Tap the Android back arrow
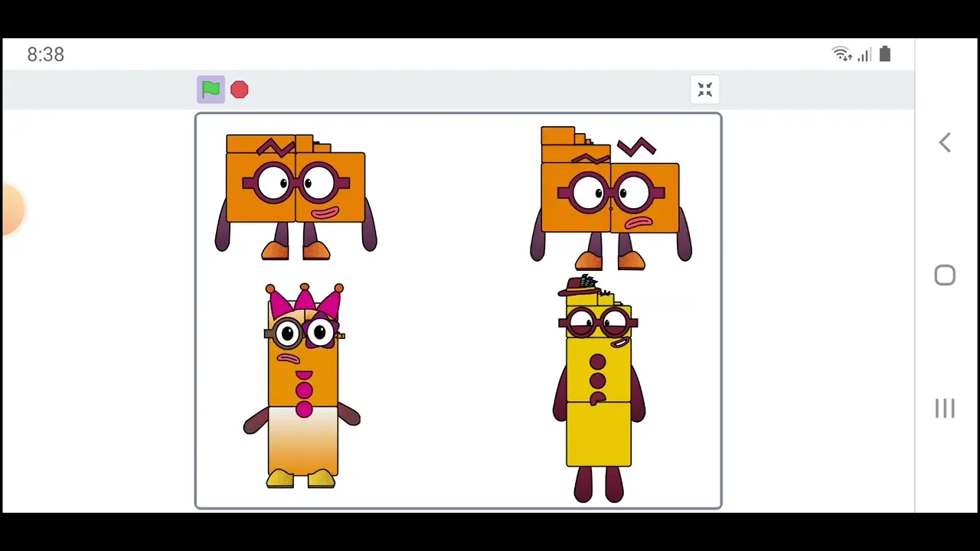 point(945,143)
